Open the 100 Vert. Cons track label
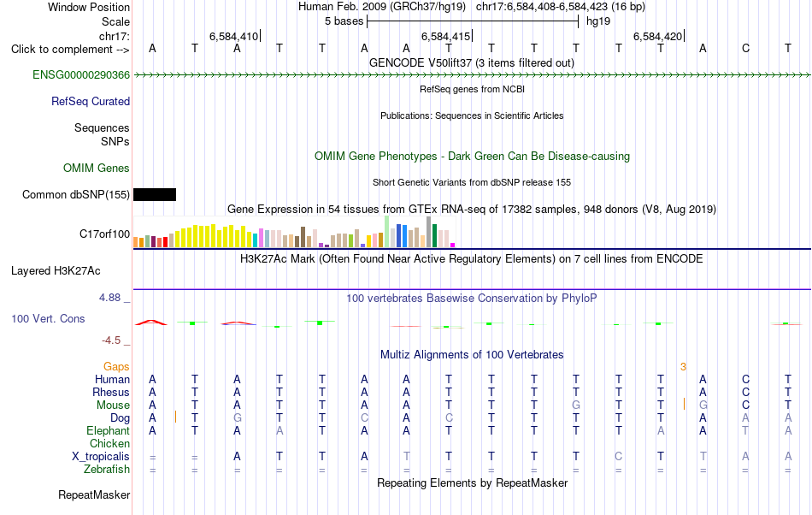 coord(48,319)
